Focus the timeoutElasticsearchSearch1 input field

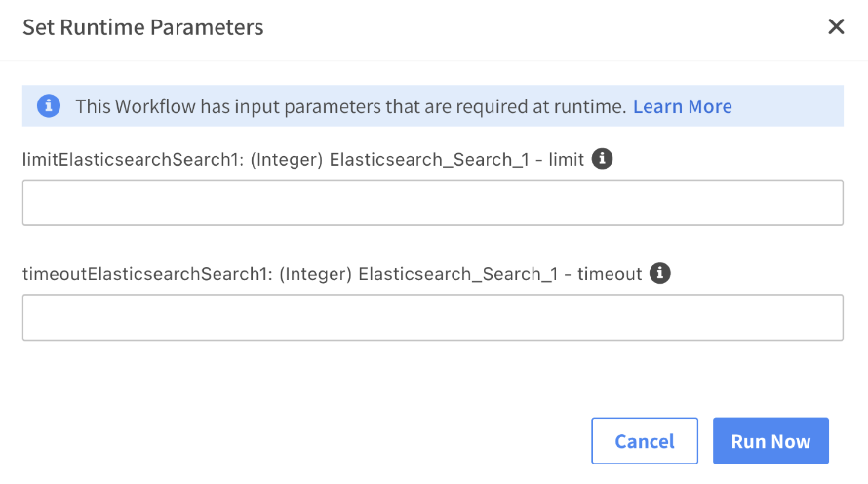(432, 318)
